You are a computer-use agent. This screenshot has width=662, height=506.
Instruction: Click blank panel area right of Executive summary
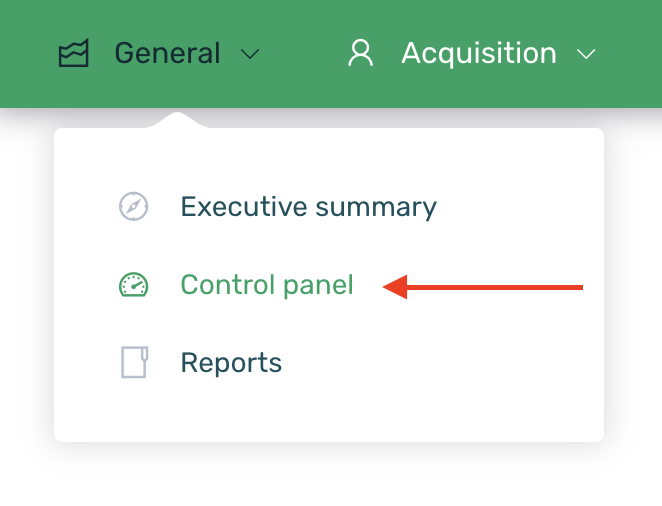pos(520,207)
